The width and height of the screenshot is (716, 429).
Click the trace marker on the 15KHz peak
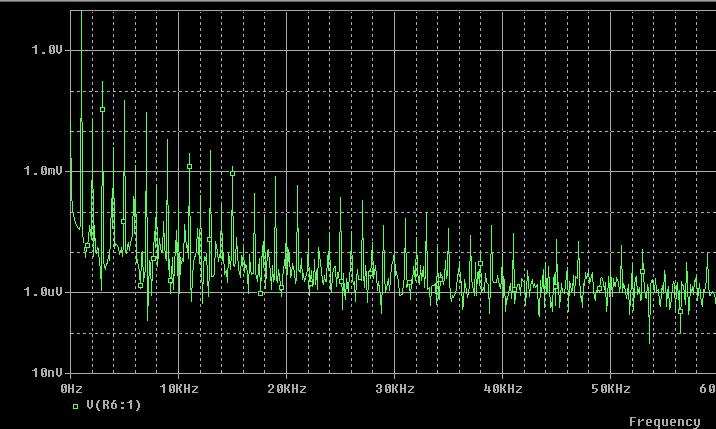pos(233,173)
